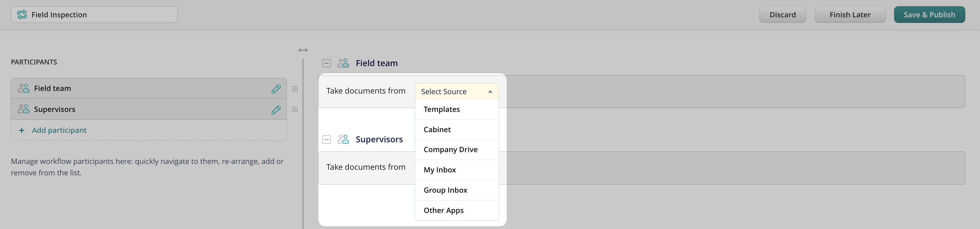Select Company Drive from source list

coord(450,150)
